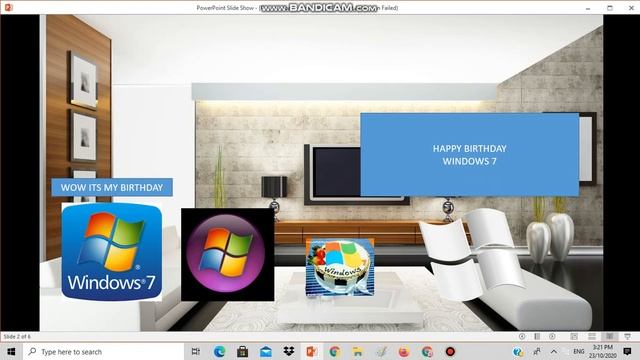Open the Windows Start menu
640x360 pixels.
click(11, 351)
